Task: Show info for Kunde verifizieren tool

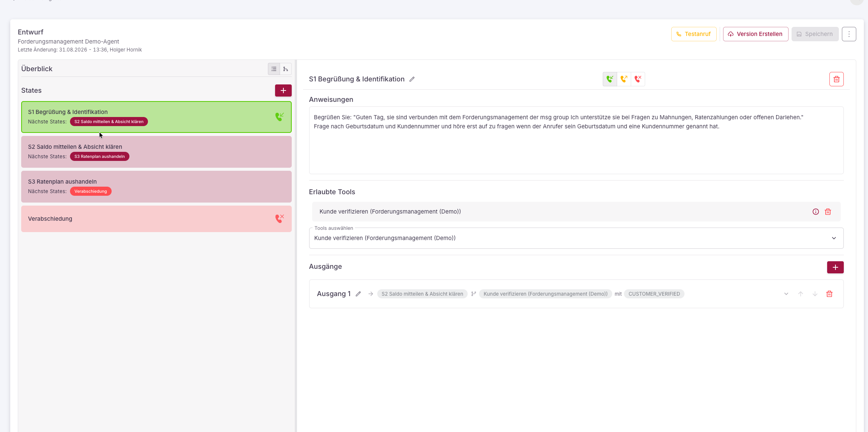Action: (816, 212)
